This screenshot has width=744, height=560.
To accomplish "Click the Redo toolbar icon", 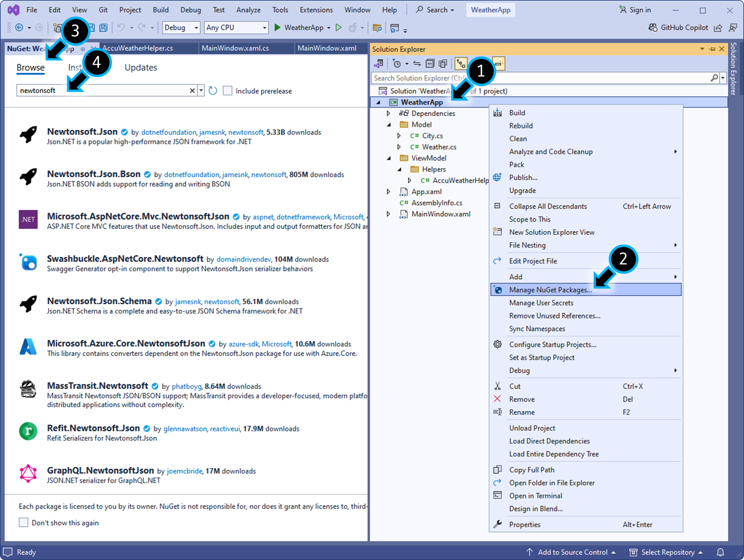I will 142,28.
